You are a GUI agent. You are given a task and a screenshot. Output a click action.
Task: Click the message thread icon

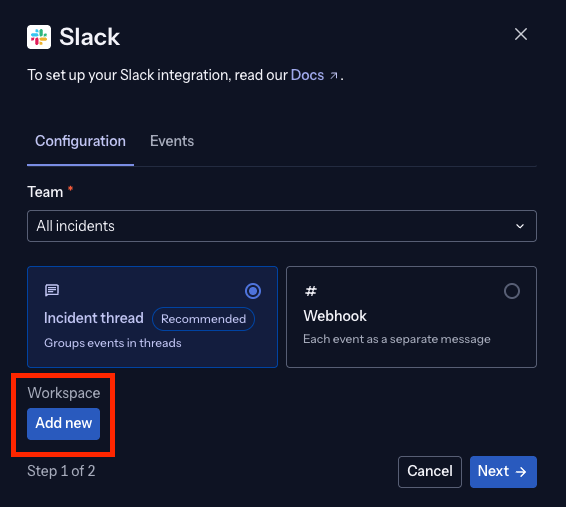click(x=52, y=290)
